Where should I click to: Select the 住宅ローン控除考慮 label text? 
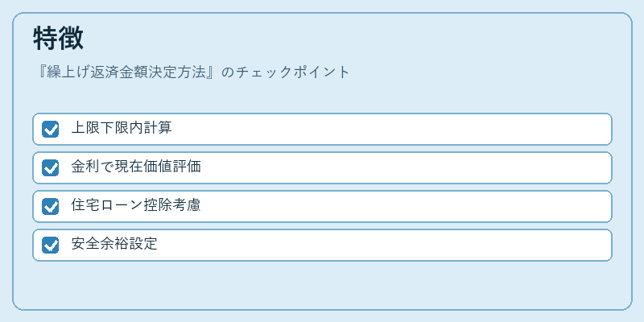coord(136,205)
